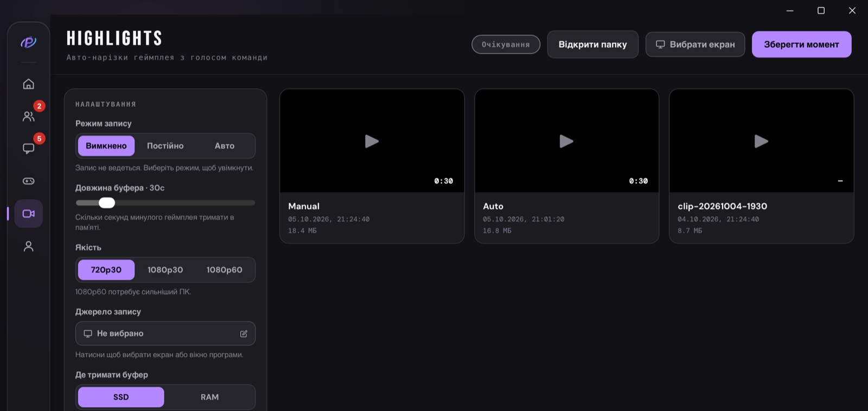Maximize the application window

tap(821, 10)
